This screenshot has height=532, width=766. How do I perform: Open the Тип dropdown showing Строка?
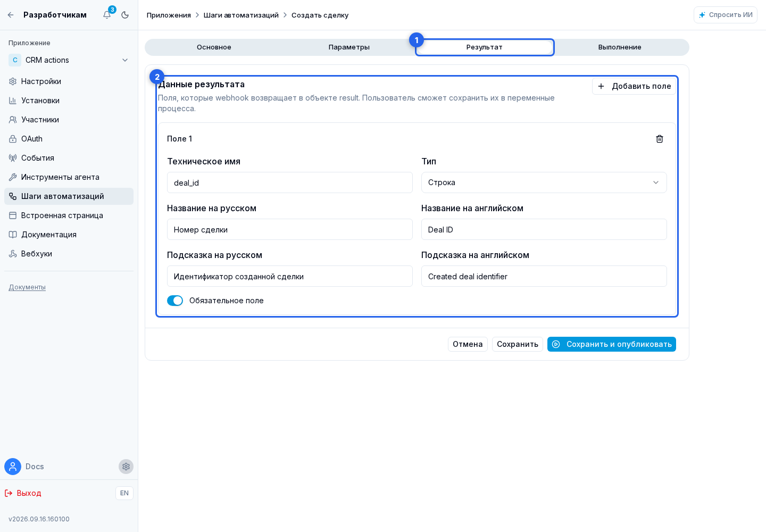pos(544,182)
